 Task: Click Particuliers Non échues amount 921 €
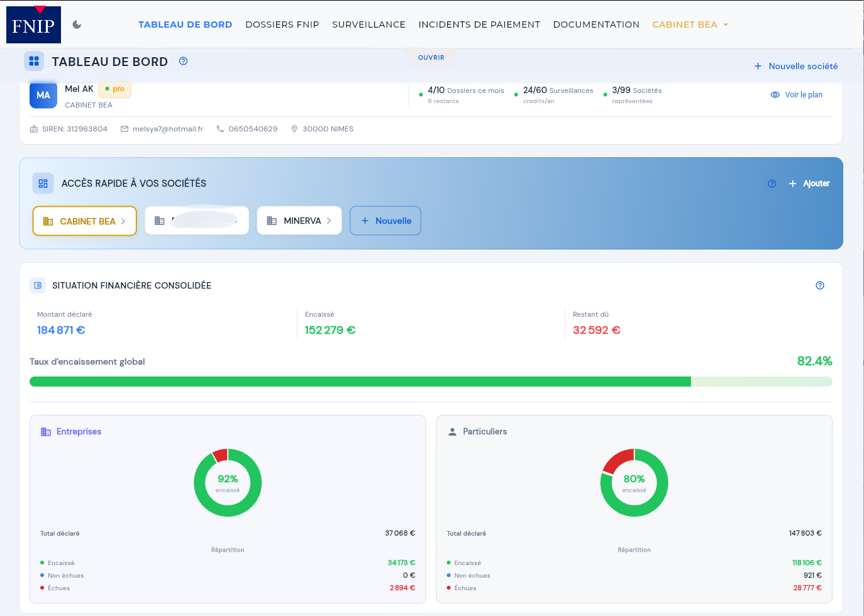click(x=812, y=575)
